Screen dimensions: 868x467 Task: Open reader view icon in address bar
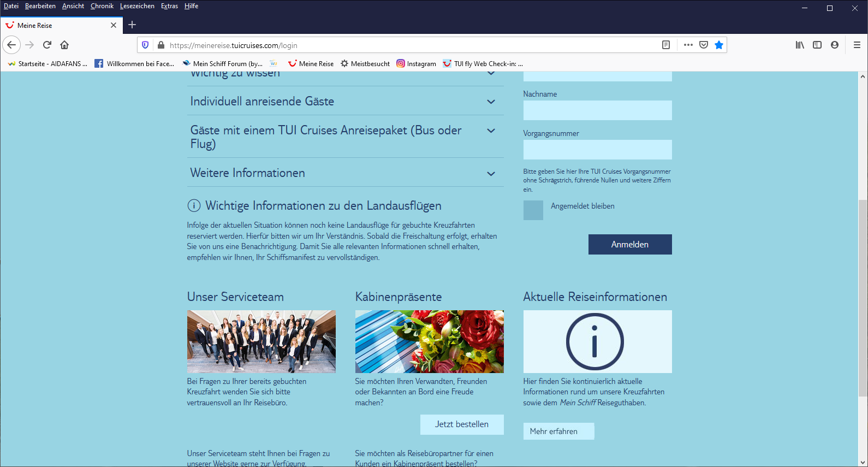(666, 45)
